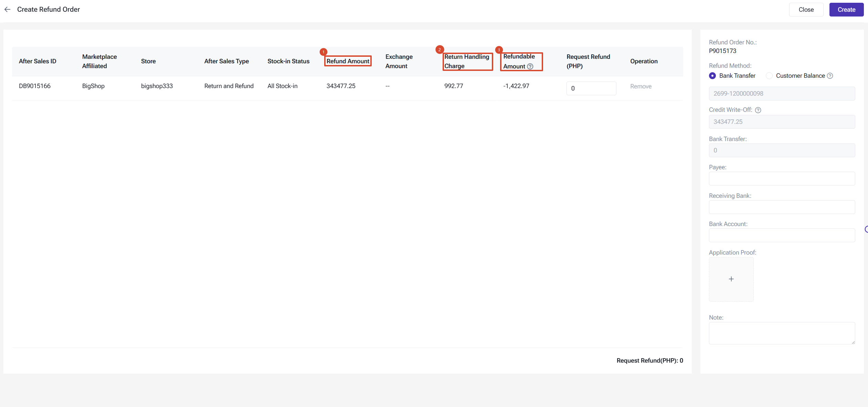The height and width of the screenshot is (407, 868).
Task: Remove after sales row DB9015166
Action: [641, 86]
